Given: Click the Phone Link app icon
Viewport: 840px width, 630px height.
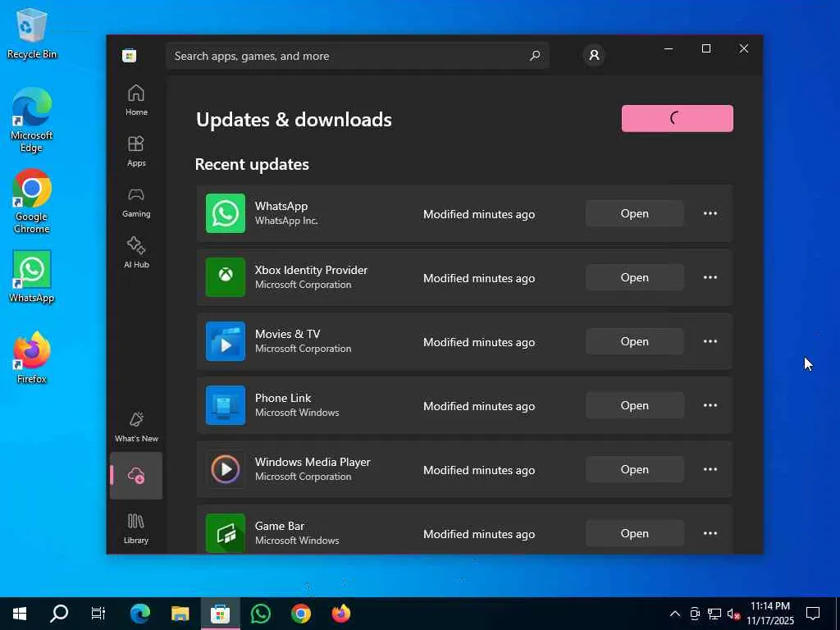Looking at the screenshot, I should point(226,405).
